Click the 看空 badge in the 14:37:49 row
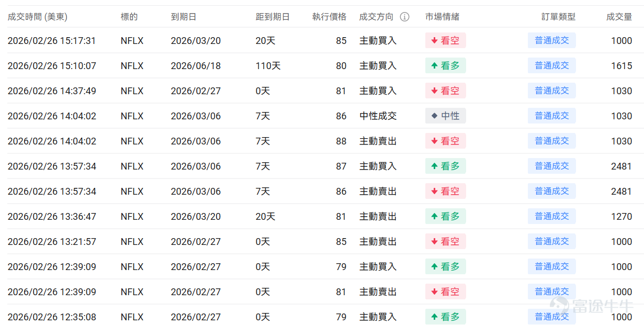This screenshot has height=325, width=644. tap(445, 91)
